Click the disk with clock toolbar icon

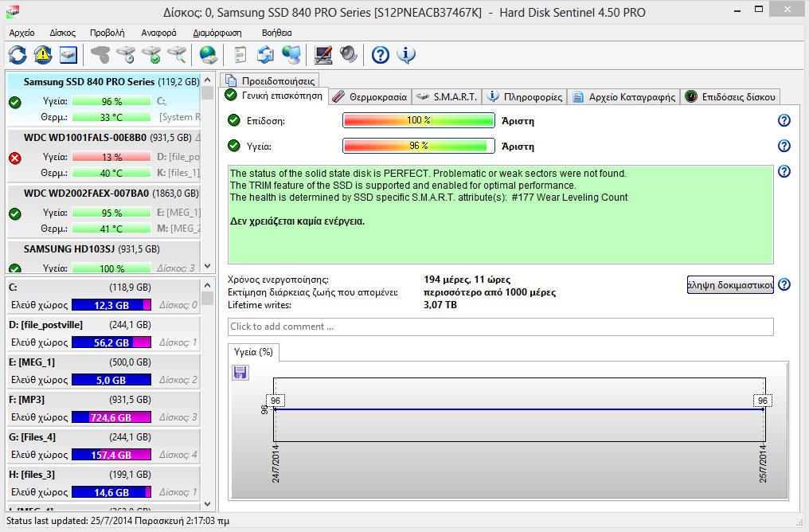click(126, 55)
